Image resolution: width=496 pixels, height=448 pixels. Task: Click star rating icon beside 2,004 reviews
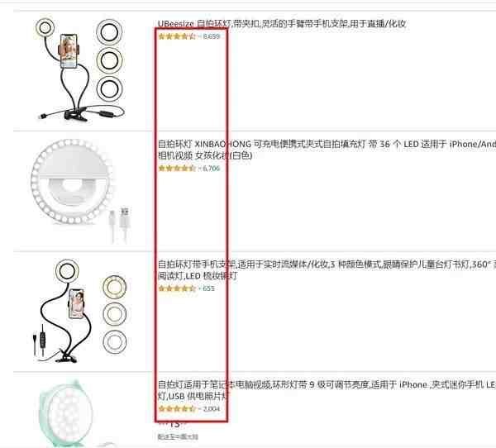click(x=177, y=409)
